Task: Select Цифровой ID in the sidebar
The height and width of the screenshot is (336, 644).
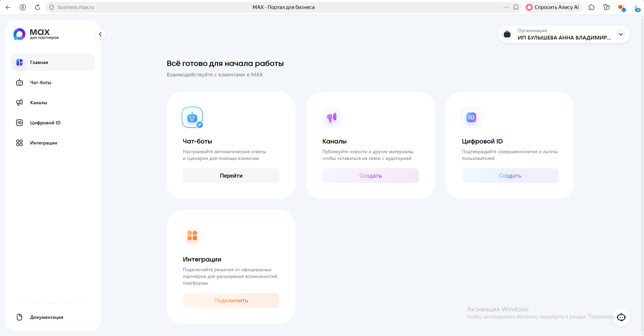Action: pos(53,123)
